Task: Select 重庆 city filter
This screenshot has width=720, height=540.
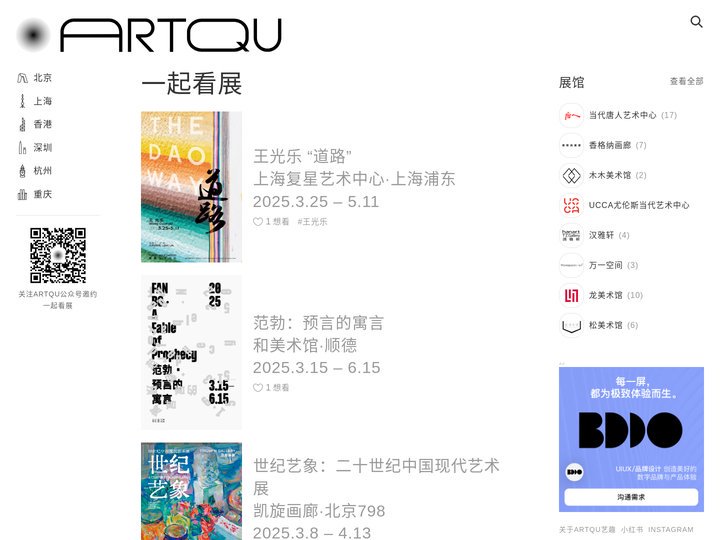Action: click(43, 194)
